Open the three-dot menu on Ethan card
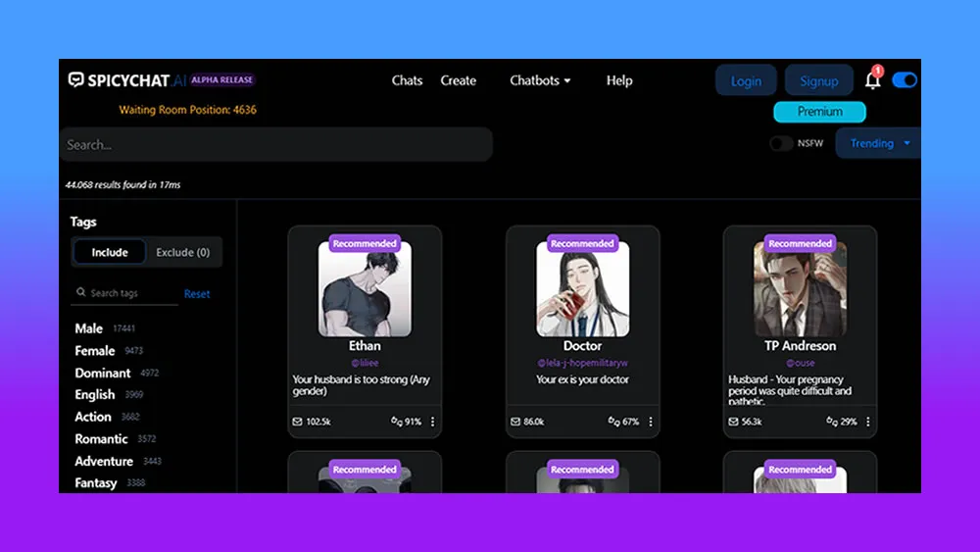The image size is (980, 552). point(432,422)
